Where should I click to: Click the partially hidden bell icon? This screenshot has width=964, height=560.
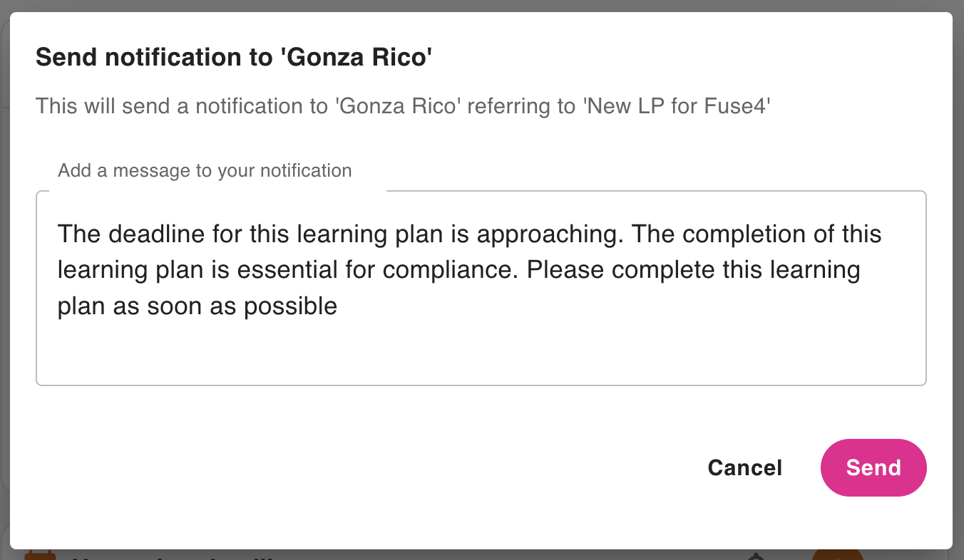[x=757, y=556]
